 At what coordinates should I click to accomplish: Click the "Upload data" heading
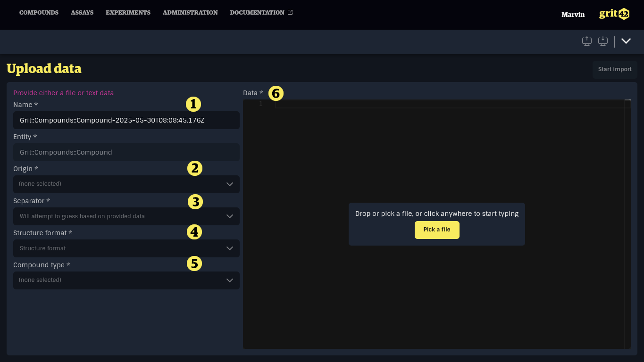pos(44,69)
